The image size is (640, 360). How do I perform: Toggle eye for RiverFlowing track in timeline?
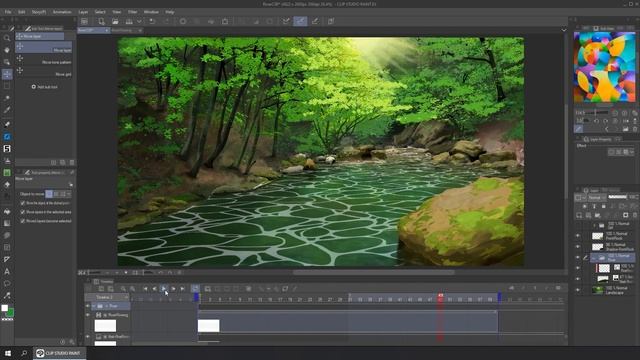[x=88, y=315]
